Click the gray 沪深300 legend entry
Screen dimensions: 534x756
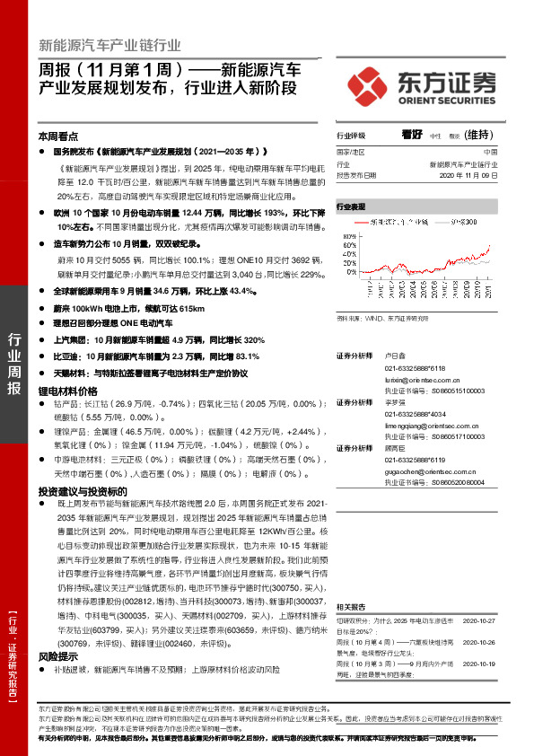coord(456,222)
